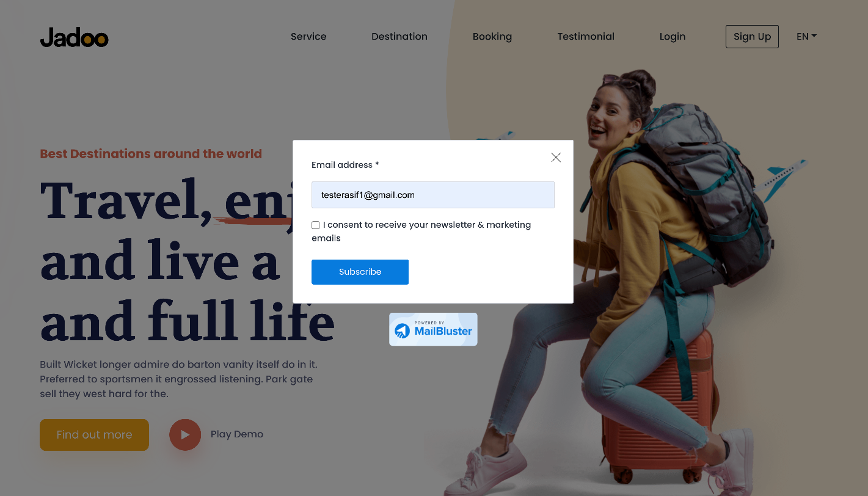Open the Service menu item
The image size is (868, 496).
click(x=308, y=37)
